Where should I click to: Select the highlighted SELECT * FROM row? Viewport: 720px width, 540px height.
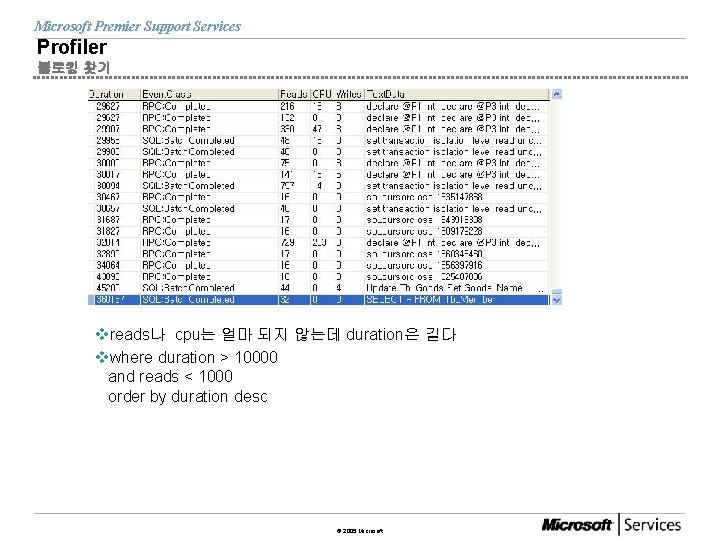click(x=319, y=300)
